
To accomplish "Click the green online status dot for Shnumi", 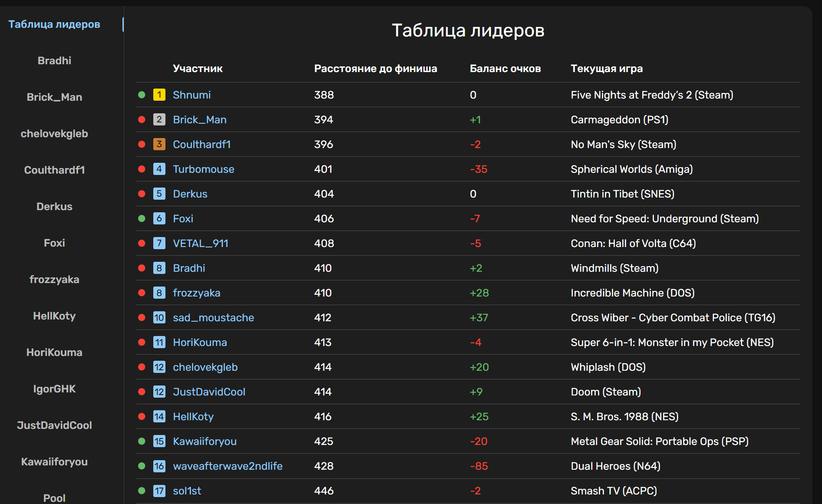I will pyautogui.click(x=142, y=95).
